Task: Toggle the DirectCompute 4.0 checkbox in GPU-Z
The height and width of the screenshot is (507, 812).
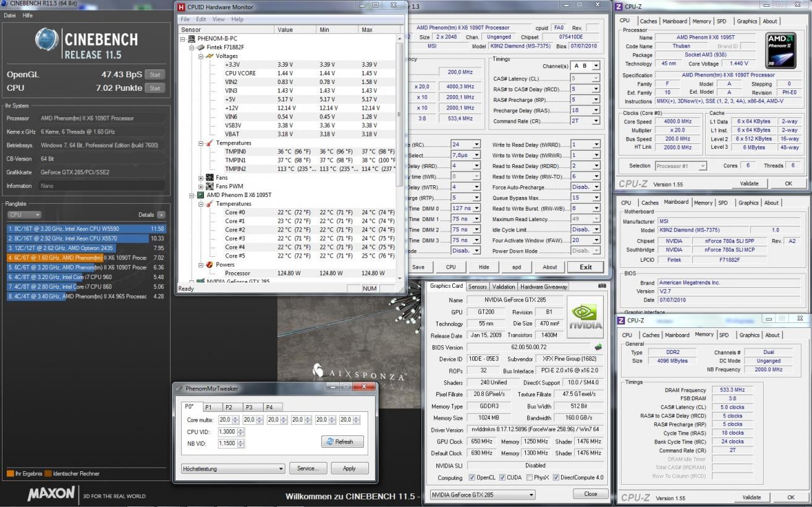Action: pos(556,477)
